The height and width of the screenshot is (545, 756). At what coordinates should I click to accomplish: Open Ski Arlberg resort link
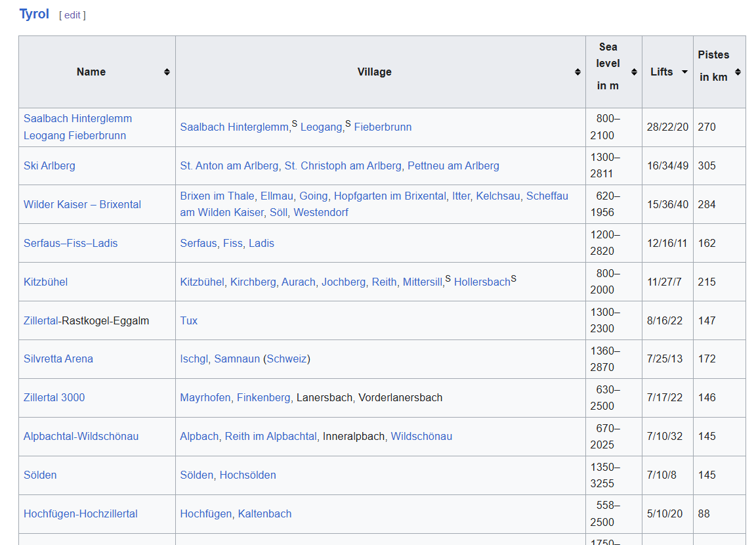point(49,166)
